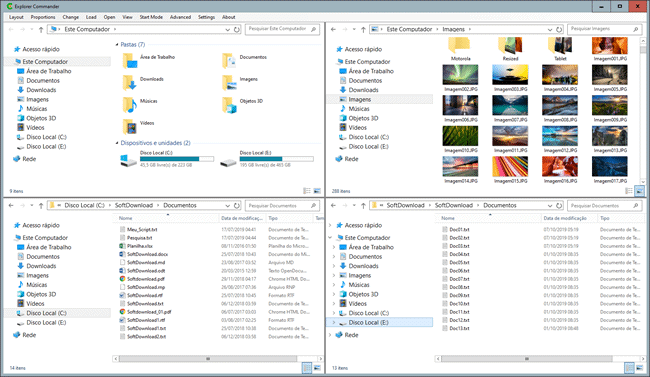Viewport: 650px width, 377px height.
Task: Select the Disco Local (C:) drive icon
Action: click(x=129, y=160)
